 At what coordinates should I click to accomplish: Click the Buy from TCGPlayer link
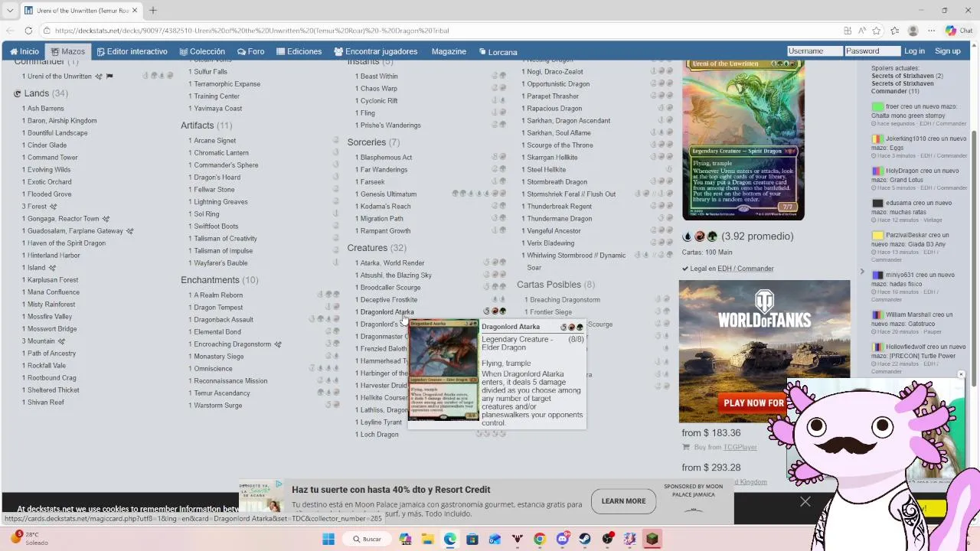point(725,447)
